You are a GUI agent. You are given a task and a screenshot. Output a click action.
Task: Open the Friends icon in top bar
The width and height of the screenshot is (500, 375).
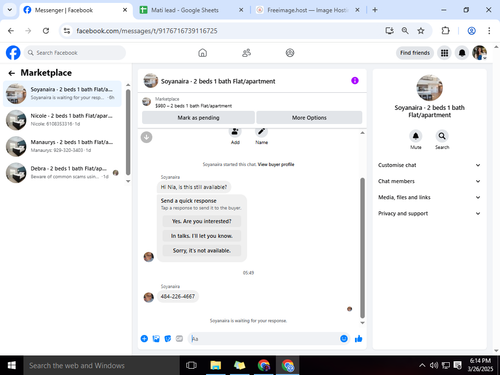coord(246,53)
